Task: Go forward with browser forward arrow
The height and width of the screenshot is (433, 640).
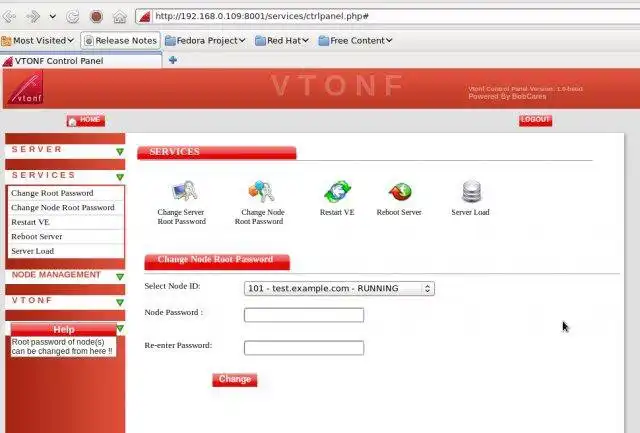Action: coord(32,16)
